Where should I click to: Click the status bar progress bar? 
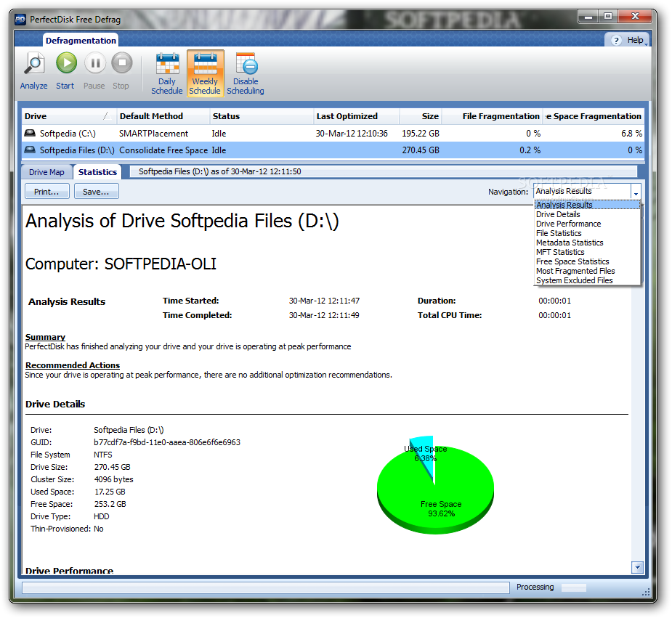265,587
